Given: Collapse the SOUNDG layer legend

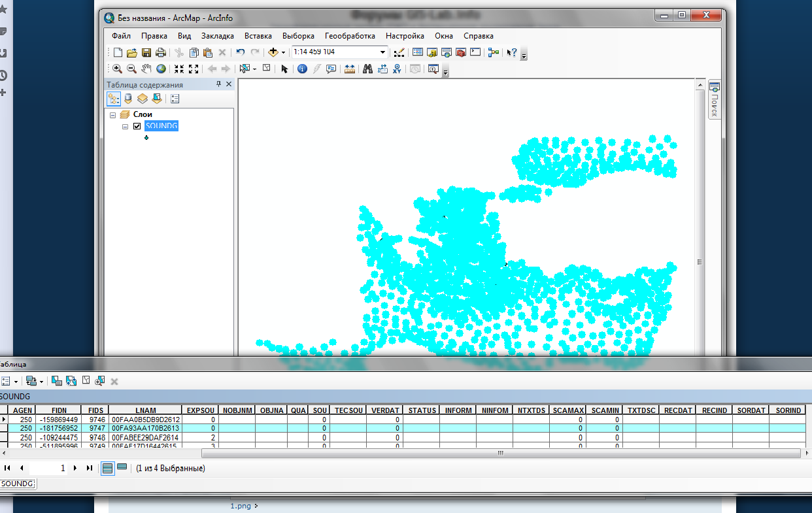Looking at the screenshot, I should click(126, 126).
